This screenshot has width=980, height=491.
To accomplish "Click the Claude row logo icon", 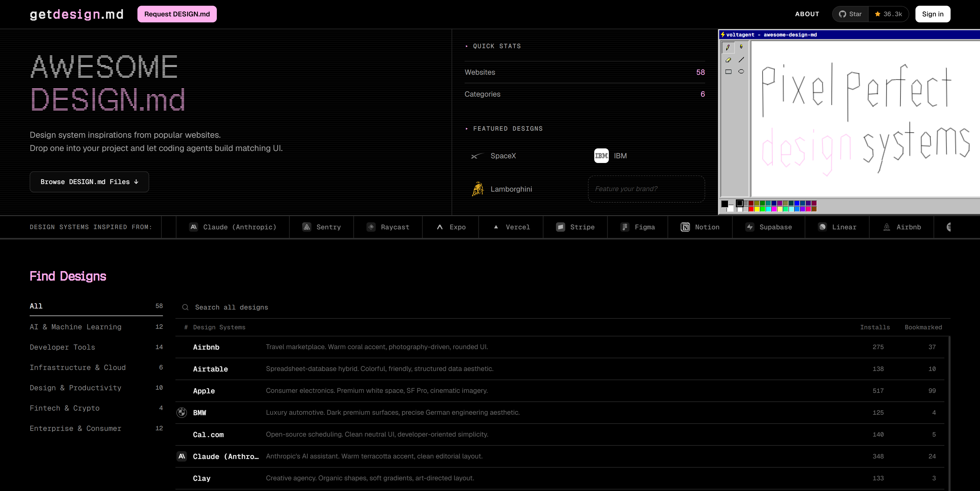I will (x=182, y=456).
